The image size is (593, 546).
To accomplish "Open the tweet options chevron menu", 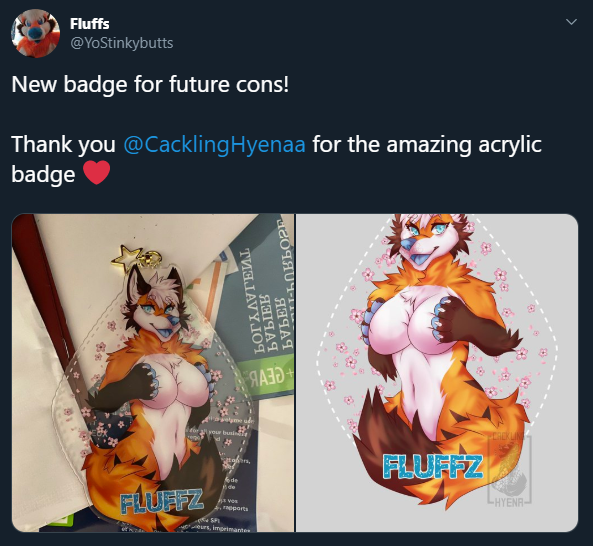I will click(571, 22).
